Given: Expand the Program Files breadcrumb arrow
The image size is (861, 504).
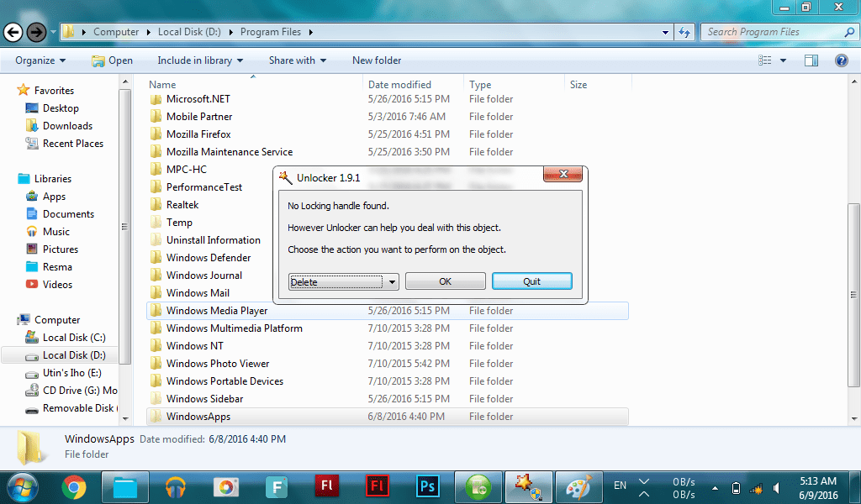Looking at the screenshot, I should 311,33.
